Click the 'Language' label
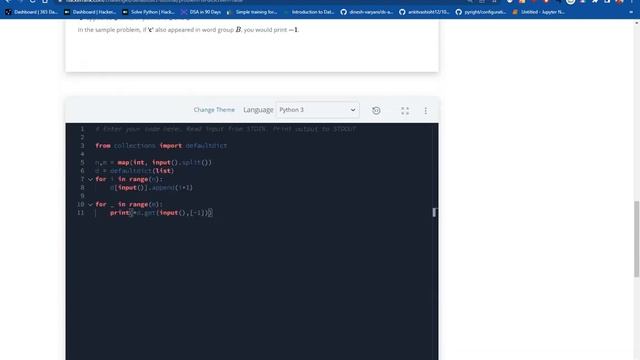This screenshot has height=360, width=640. 258,110
